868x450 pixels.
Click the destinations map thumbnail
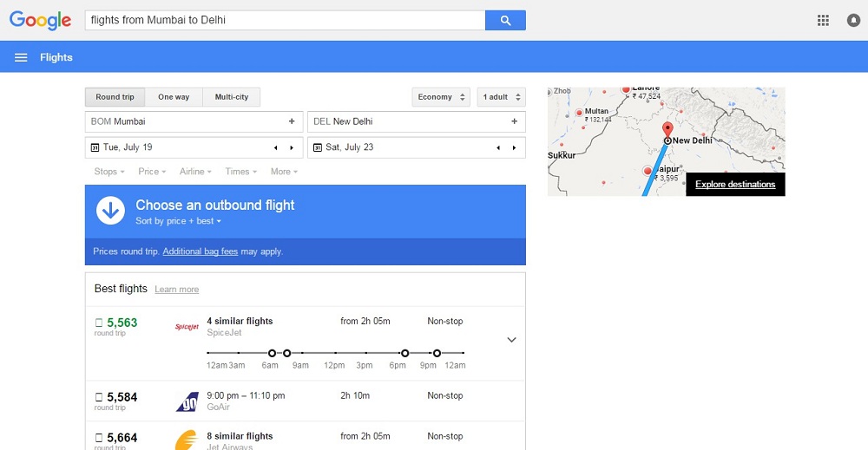click(666, 141)
